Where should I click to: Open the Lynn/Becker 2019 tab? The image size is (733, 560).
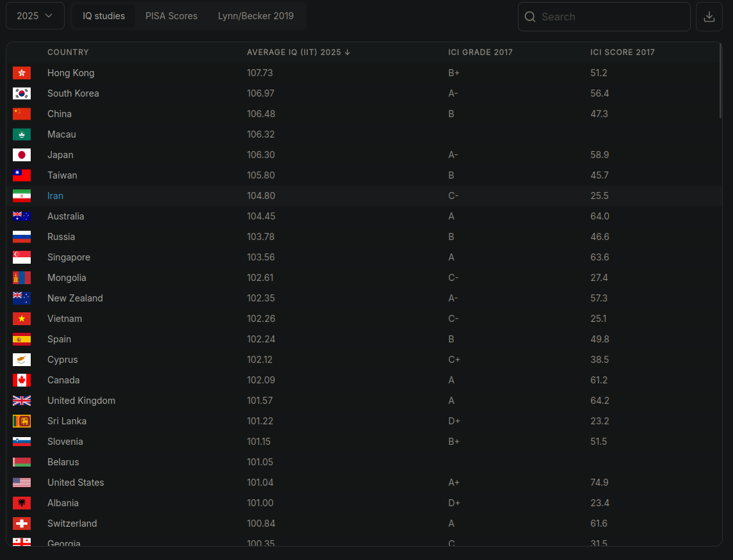[255, 16]
